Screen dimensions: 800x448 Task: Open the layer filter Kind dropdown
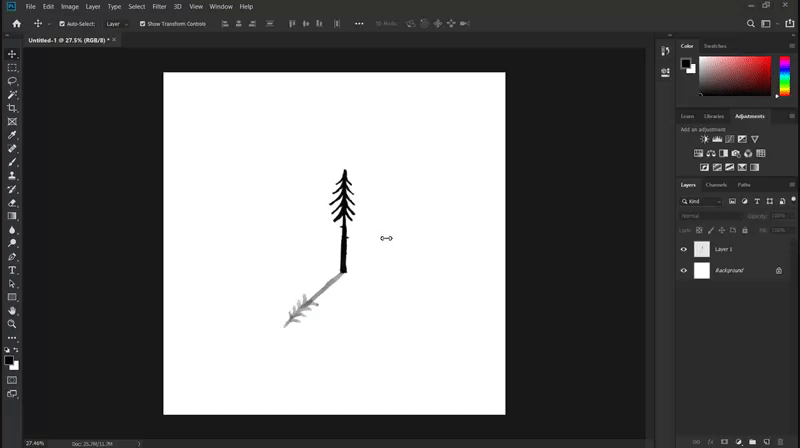tap(701, 202)
